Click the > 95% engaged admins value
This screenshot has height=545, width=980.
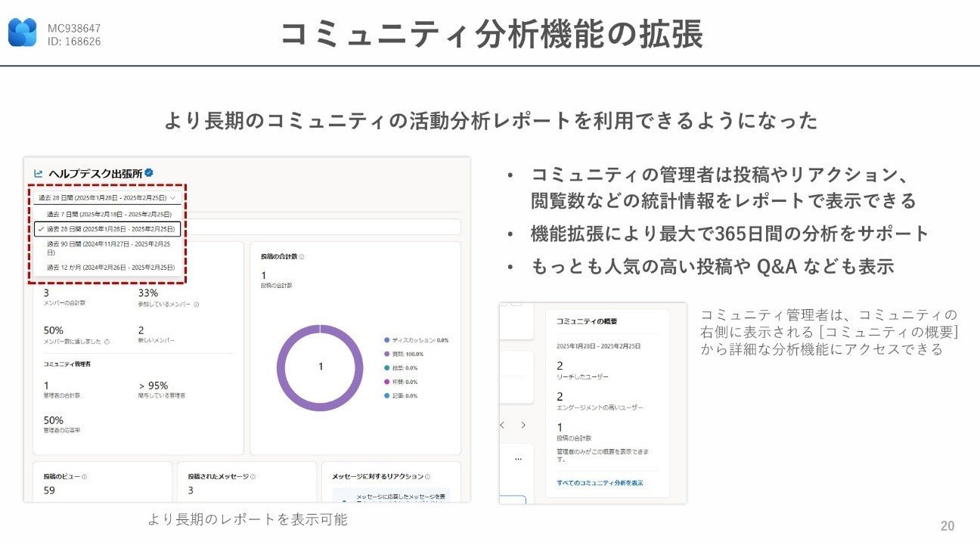point(153,386)
